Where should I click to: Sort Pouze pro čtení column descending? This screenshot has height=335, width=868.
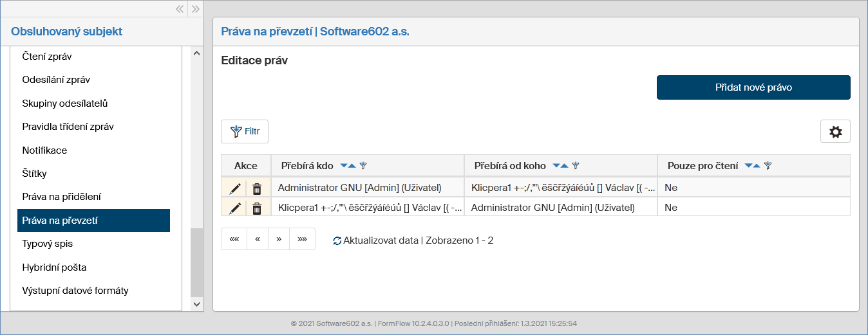coord(748,166)
